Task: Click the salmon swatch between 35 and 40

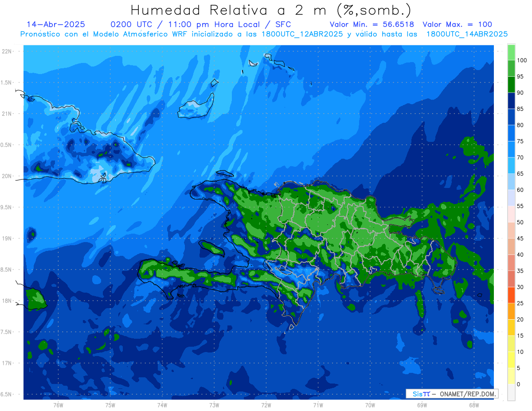Action: [x=511, y=262]
